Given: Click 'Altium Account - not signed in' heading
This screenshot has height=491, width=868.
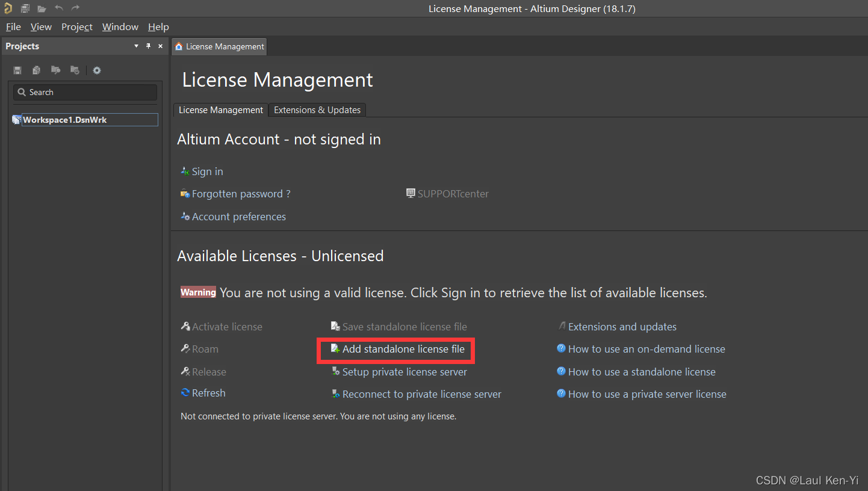Looking at the screenshot, I should [x=279, y=139].
